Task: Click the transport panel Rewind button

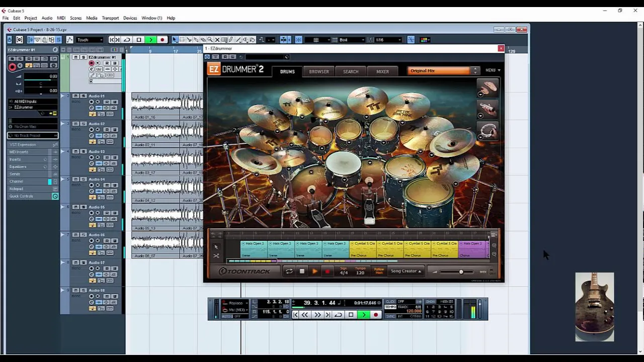Action: pos(305,315)
